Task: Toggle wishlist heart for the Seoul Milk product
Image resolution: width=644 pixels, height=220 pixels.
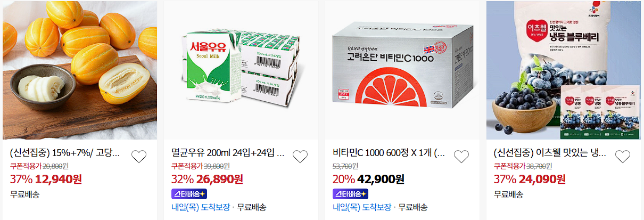Action: [300, 157]
